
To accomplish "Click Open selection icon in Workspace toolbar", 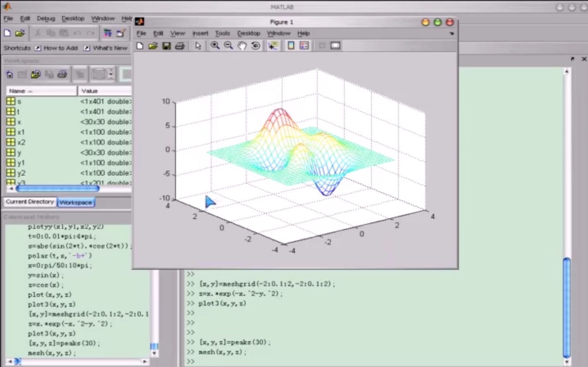I will pos(22,74).
